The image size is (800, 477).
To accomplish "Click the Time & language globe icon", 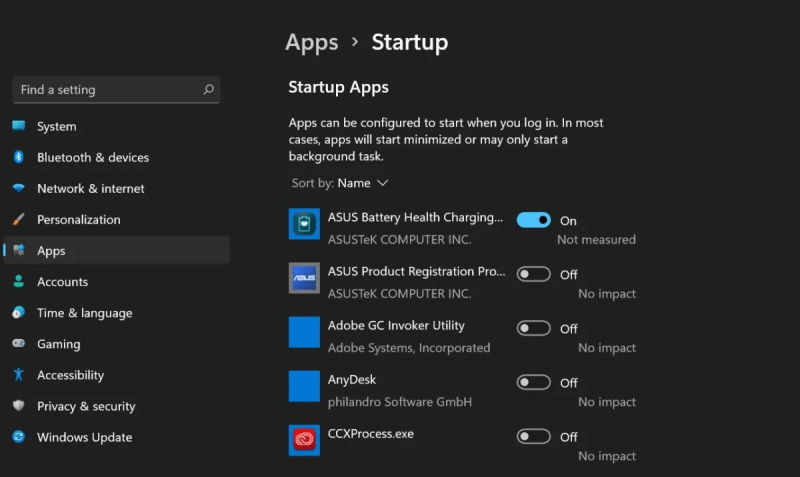I will tap(19, 312).
